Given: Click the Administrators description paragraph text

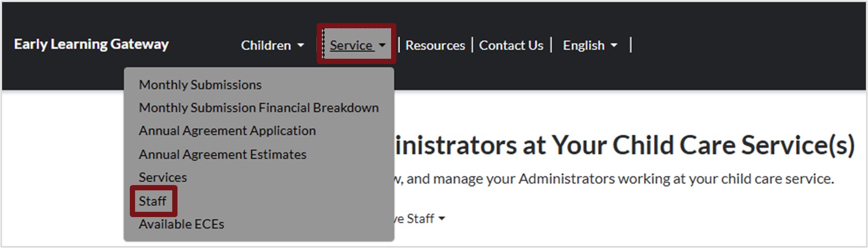Looking at the screenshot, I should coord(613,179).
